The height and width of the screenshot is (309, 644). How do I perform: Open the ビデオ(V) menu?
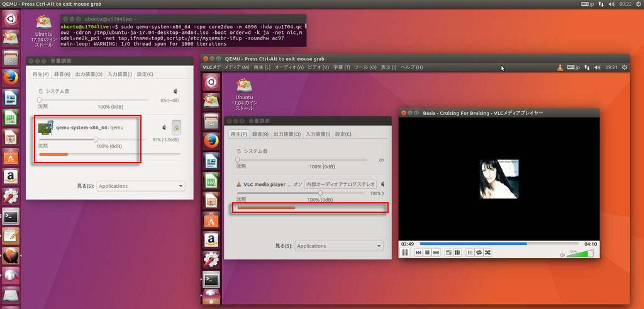318,67
